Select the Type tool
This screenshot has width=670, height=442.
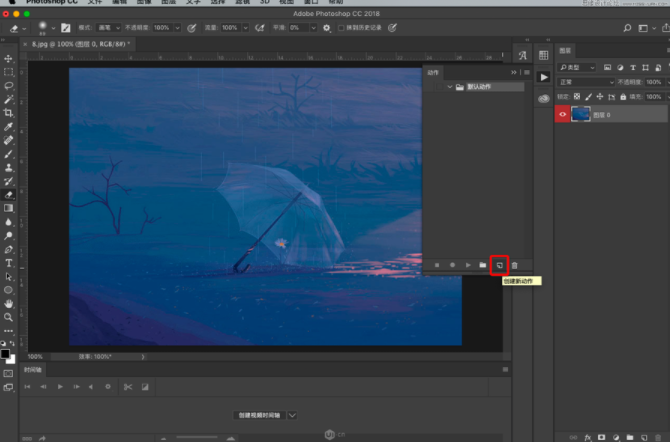pos(9,263)
